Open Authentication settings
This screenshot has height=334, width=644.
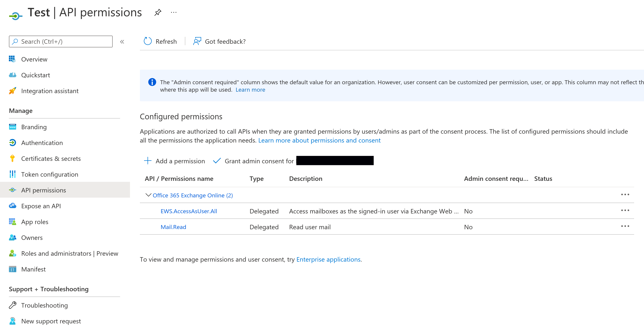[x=42, y=143]
